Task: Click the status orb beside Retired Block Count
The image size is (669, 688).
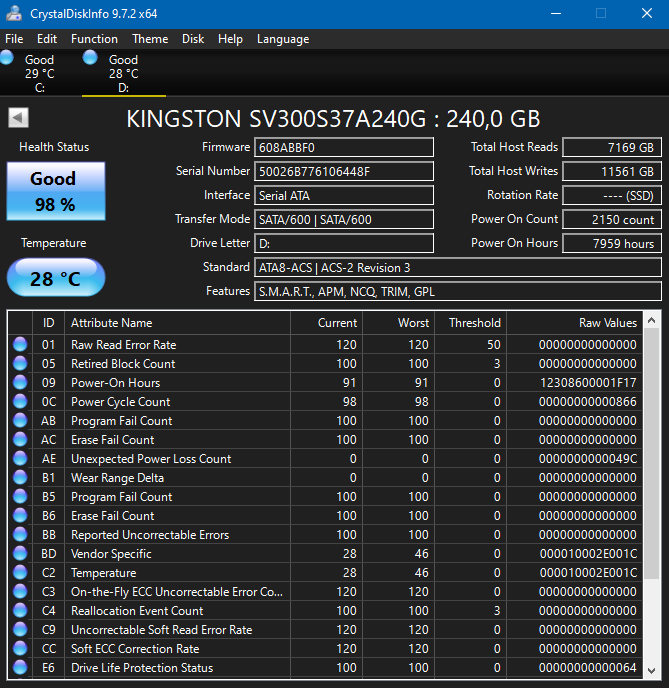Action: [x=21, y=364]
